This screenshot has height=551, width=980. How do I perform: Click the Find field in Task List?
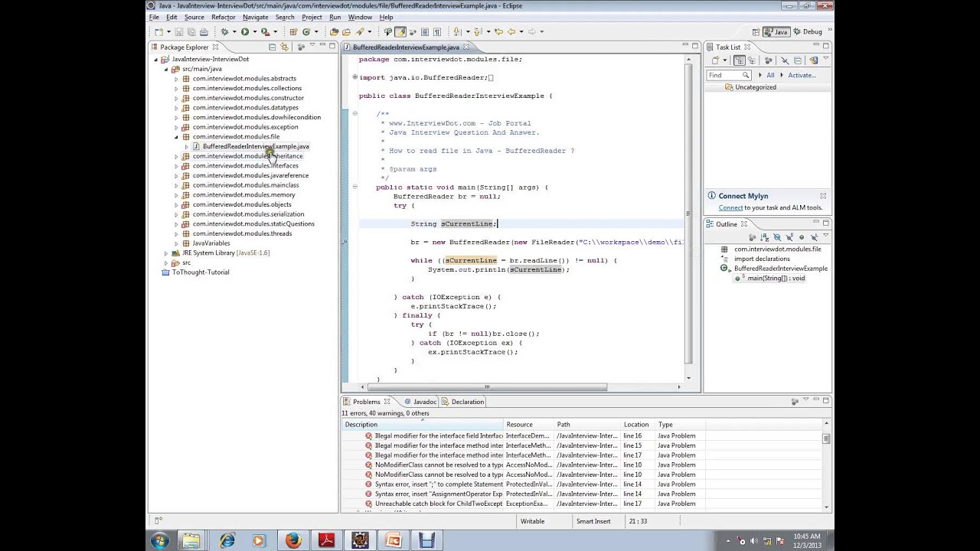coord(729,75)
